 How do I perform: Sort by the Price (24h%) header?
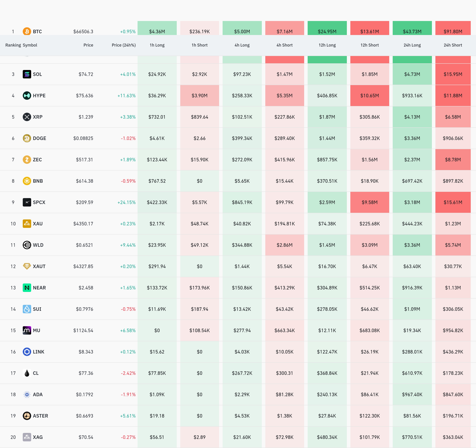click(x=124, y=45)
